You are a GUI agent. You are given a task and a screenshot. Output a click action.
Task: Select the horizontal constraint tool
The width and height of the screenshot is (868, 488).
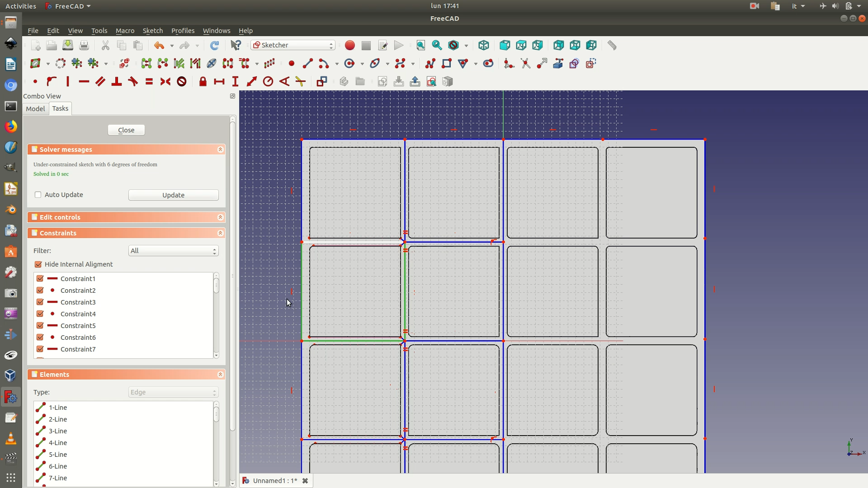[x=84, y=81]
